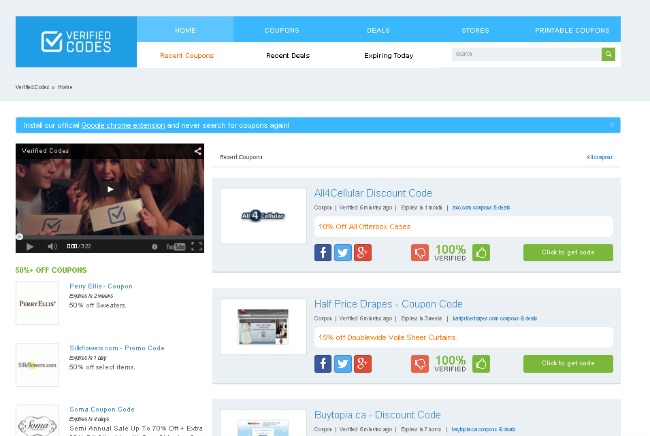Click the Home breadcrumb
Screen dimensions: 650x436
tap(65, 87)
